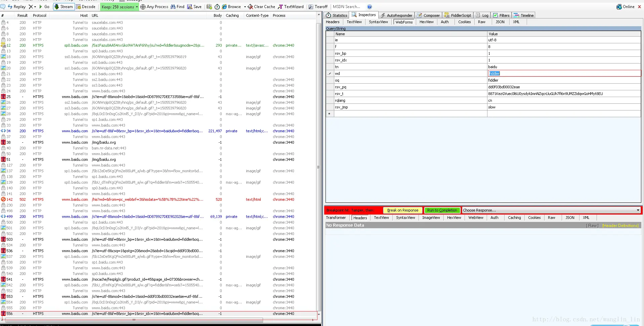644x326 pixels.
Task: Click the Online status indicator
Action: pos(626,6)
